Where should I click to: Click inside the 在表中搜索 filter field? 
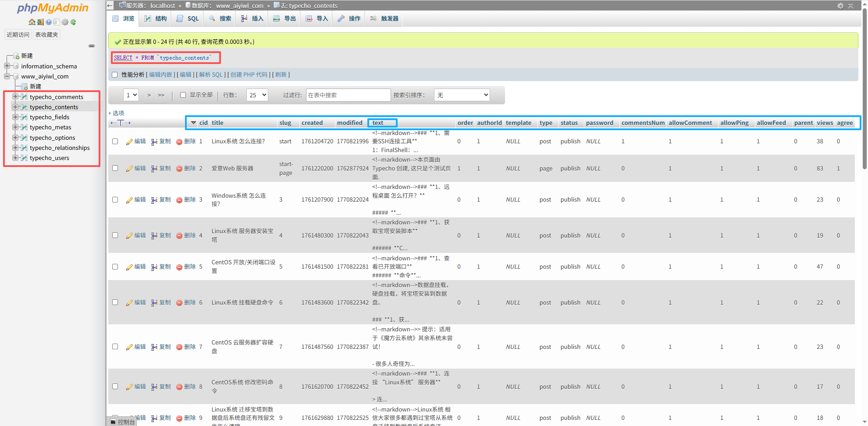[x=348, y=95]
